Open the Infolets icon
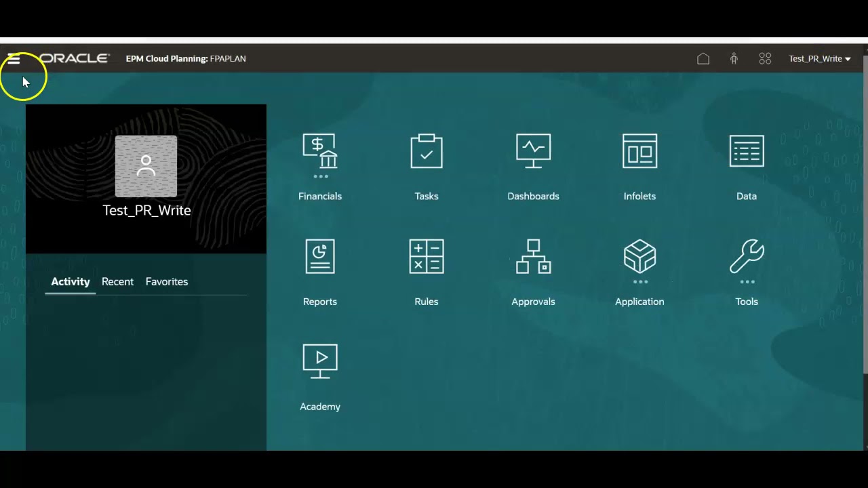Screen dimensions: 868x488 click(639, 150)
